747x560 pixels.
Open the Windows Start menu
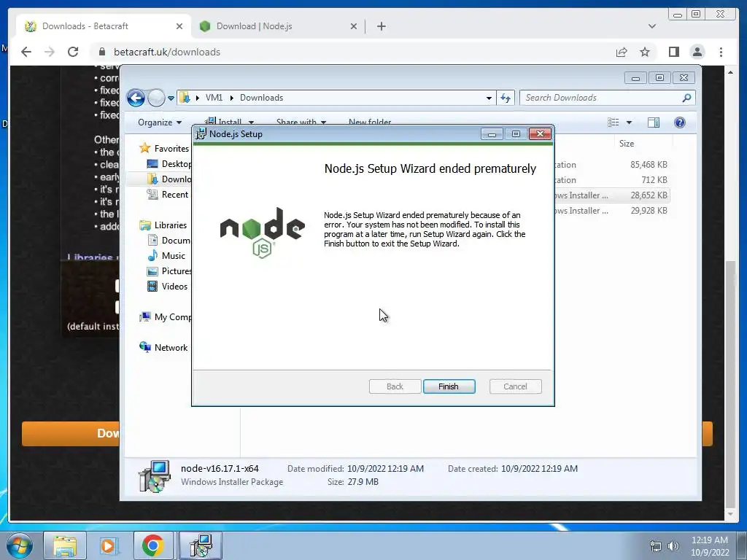(x=20, y=546)
